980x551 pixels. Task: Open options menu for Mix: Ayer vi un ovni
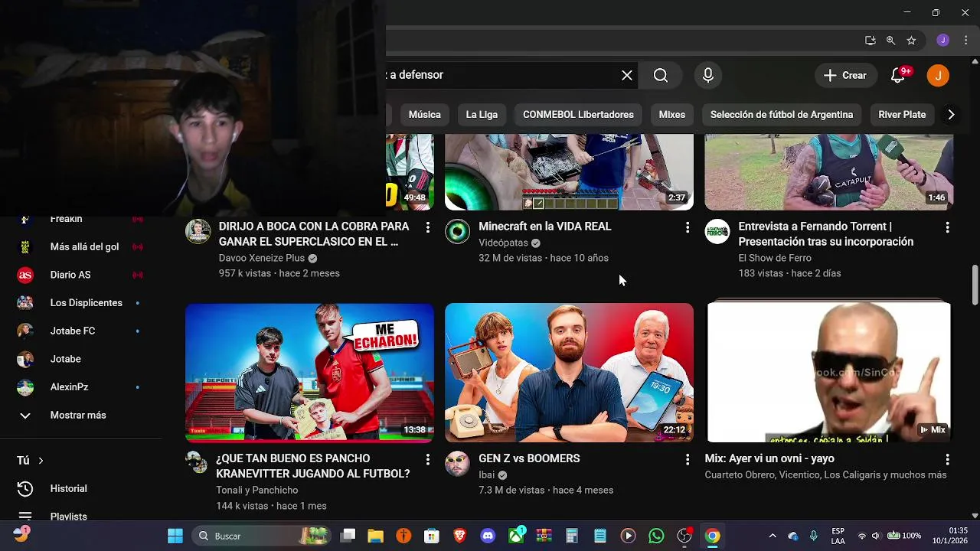pos(947,459)
